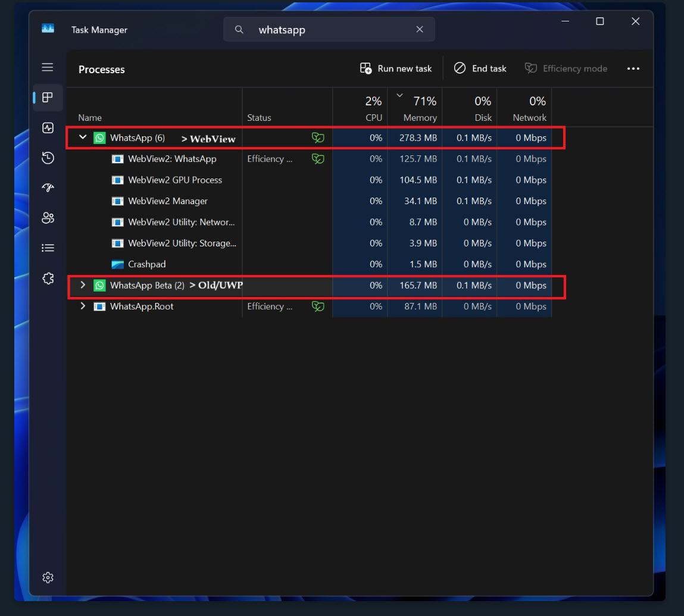Select the WebView2 GPU Process row

pos(175,180)
